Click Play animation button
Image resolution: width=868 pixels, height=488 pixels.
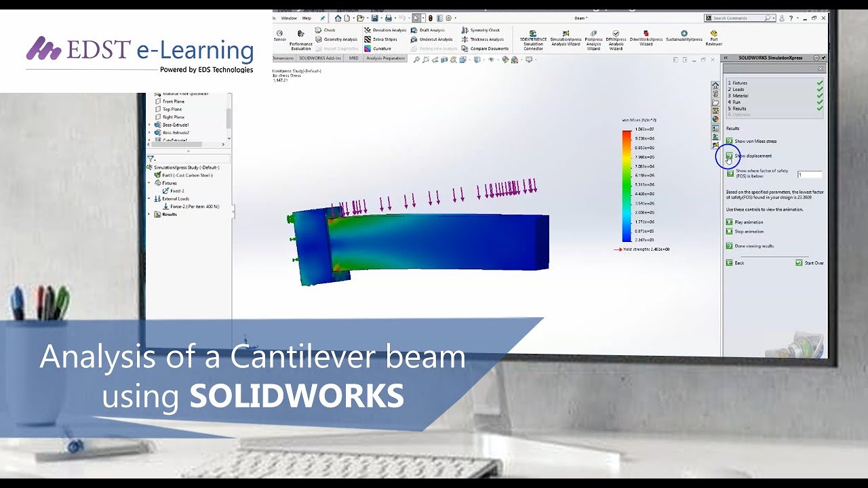(745, 222)
